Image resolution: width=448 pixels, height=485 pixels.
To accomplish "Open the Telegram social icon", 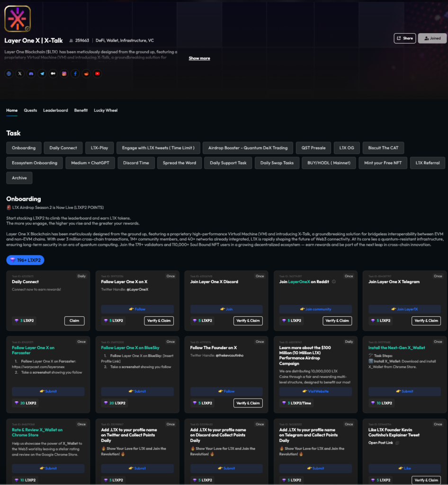I will [x=42, y=73].
